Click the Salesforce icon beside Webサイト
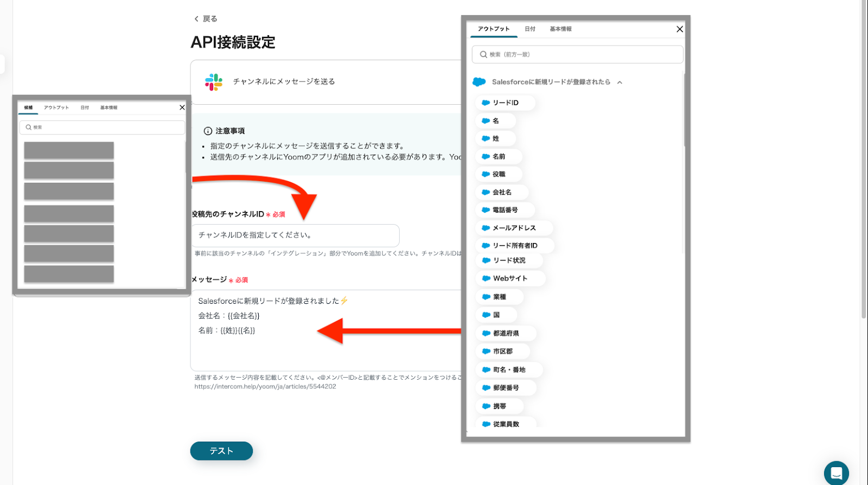 (x=486, y=278)
